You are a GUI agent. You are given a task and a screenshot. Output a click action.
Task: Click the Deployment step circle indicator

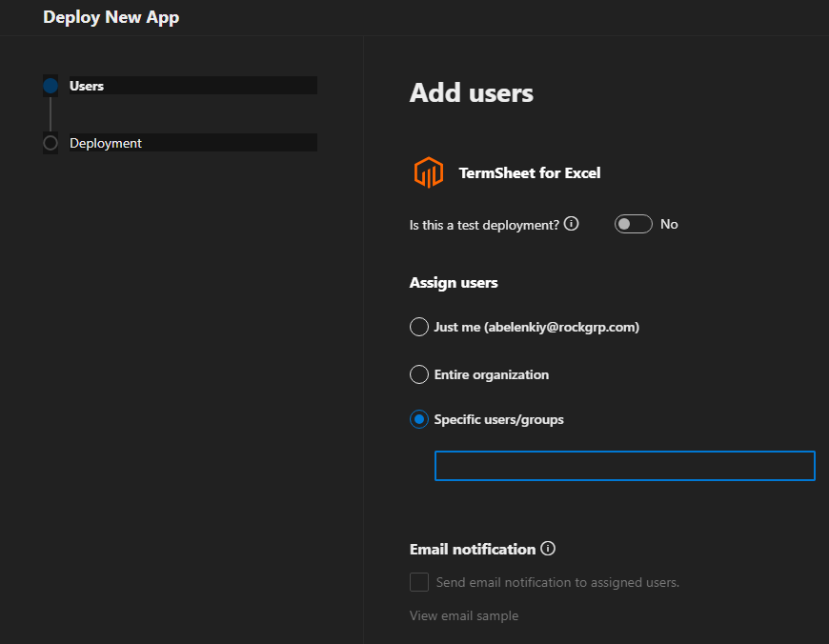50,142
